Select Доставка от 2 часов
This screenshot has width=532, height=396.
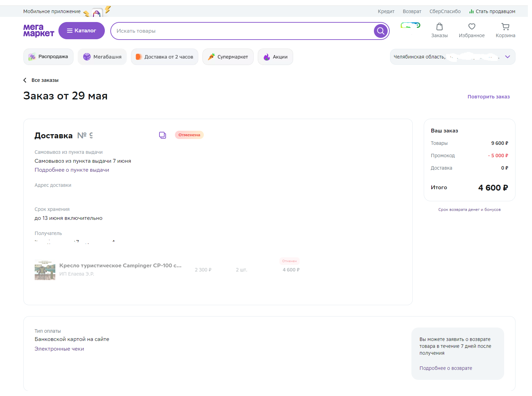coord(165,57)
